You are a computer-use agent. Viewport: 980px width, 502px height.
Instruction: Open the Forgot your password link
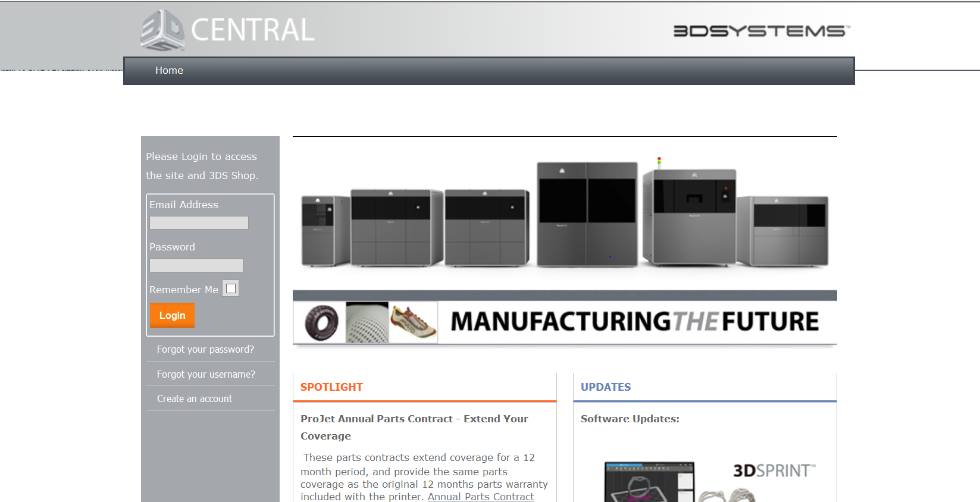tap(205, 349)
